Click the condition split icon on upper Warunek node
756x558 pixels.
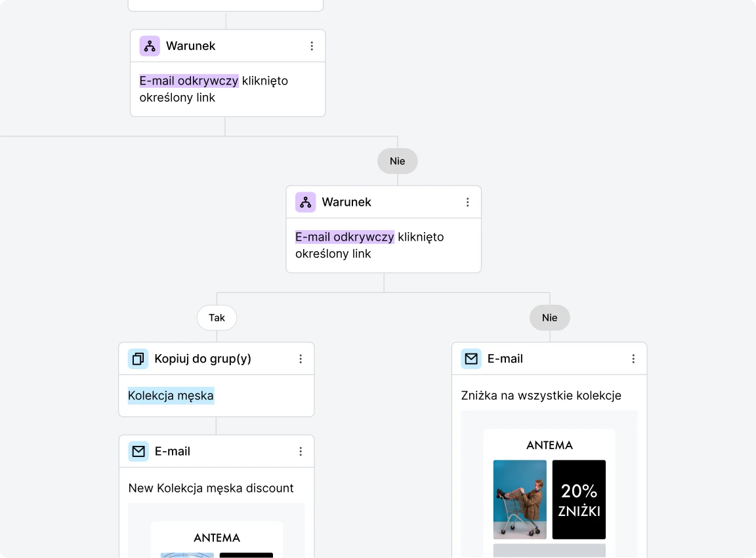pyautogui.click(x=149, y=46)
